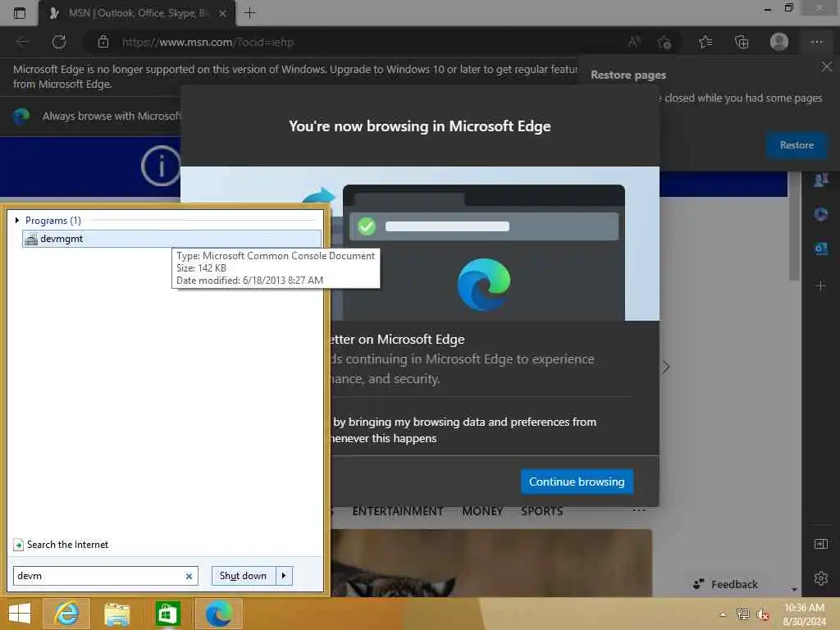Screen dimensions: 840x630
Task: Go back in Edge browser
Action: 22,42
